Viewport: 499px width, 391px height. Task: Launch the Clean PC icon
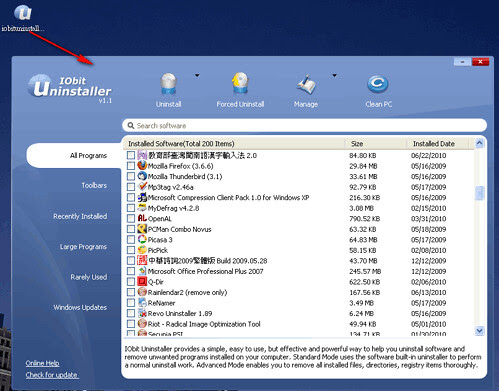tap(378, 84)
